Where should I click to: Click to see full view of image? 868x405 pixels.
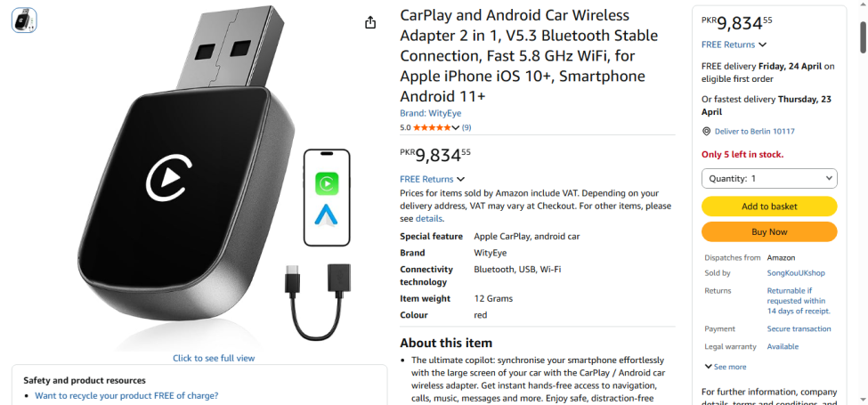214,358
